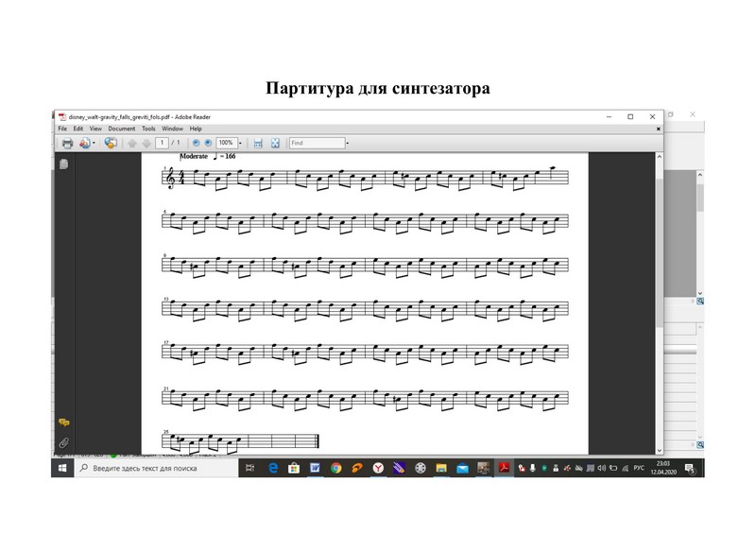Open the Comments panel in the sidebar
Screen dimensions: 756x535
[x=63, y=423]
